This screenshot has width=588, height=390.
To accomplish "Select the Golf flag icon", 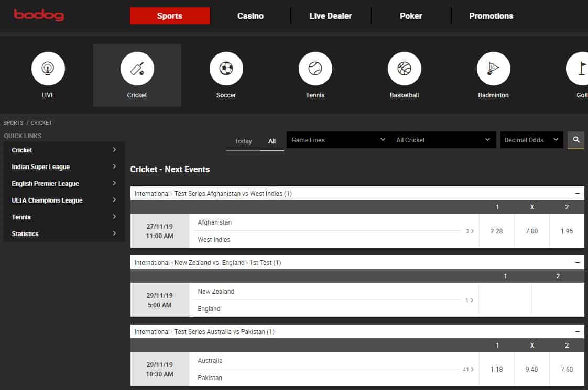I will (578, 69).
